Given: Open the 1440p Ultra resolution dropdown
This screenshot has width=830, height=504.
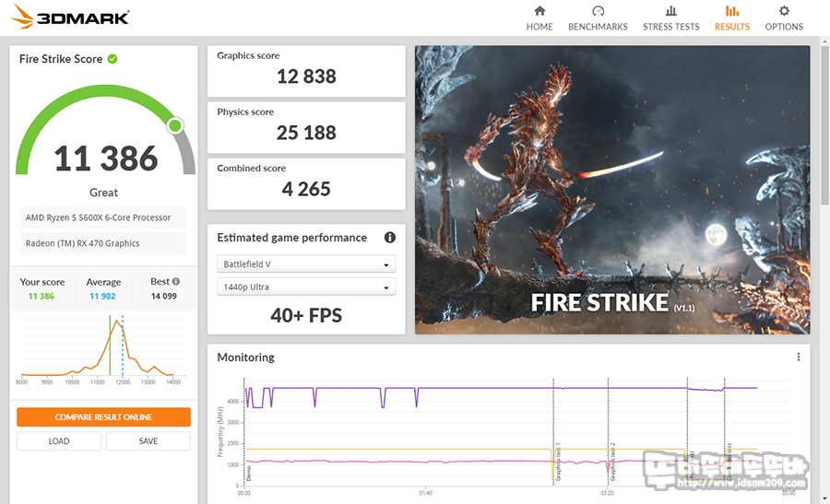Looking at the screenshot, I should 306,287.
